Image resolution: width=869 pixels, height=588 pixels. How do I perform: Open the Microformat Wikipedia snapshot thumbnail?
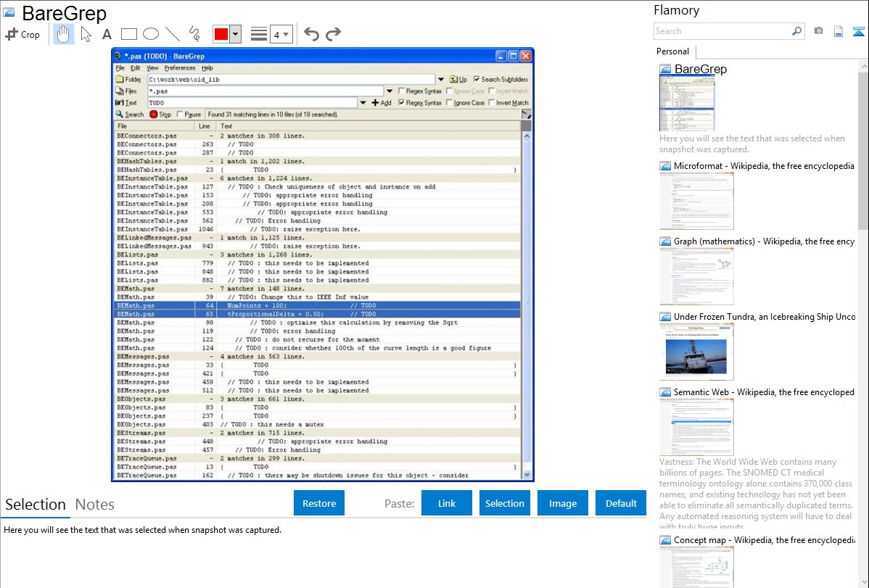tap(696, 201)
